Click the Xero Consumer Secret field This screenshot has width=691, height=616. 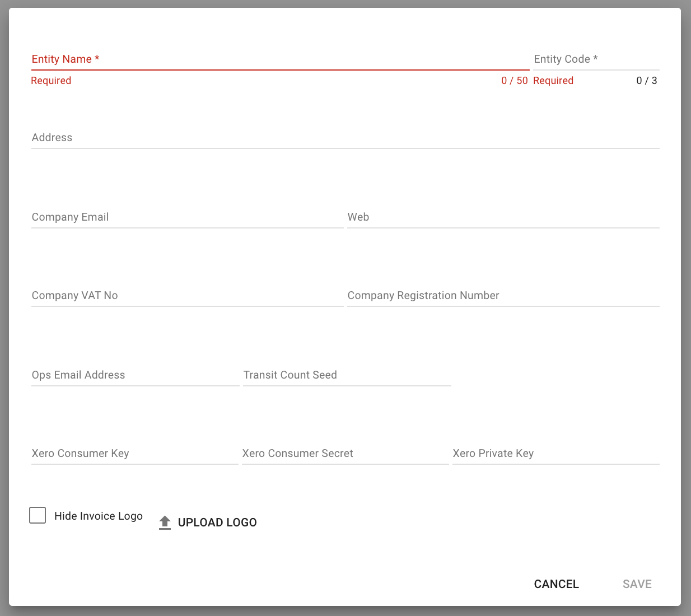point(345,454)
